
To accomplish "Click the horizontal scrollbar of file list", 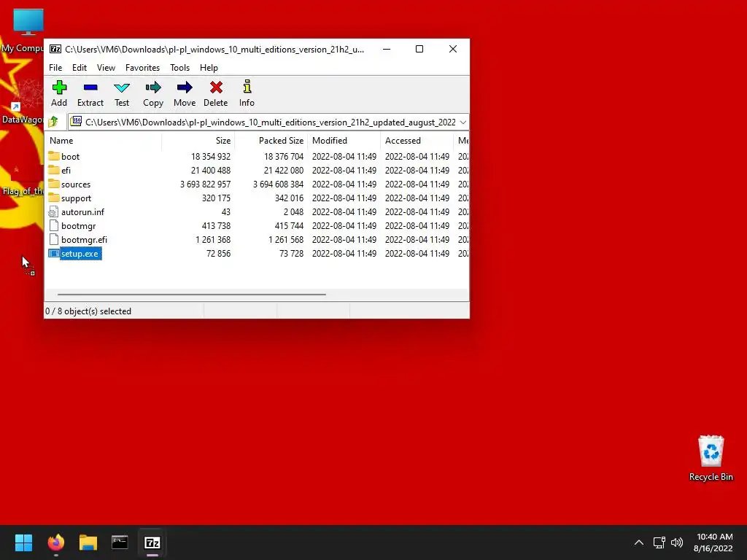I will (192, 295).
